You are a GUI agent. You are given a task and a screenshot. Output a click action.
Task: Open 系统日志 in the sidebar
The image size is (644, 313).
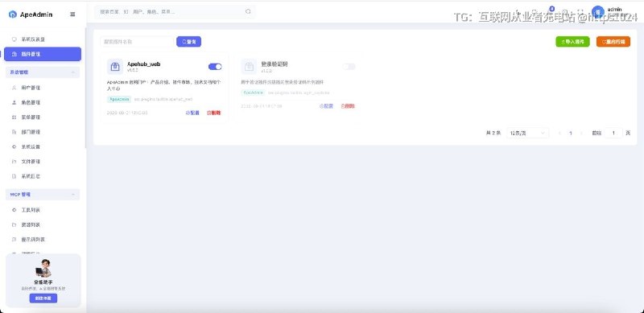pos(43,176)
